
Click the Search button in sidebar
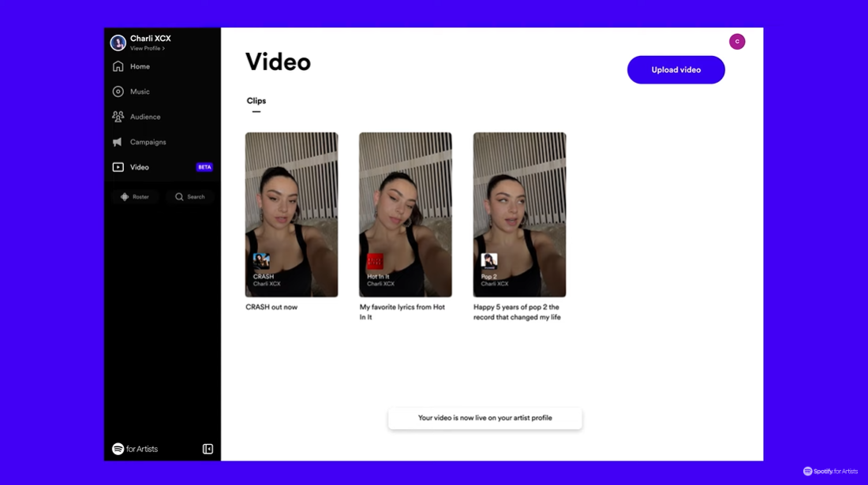point(190,196)
